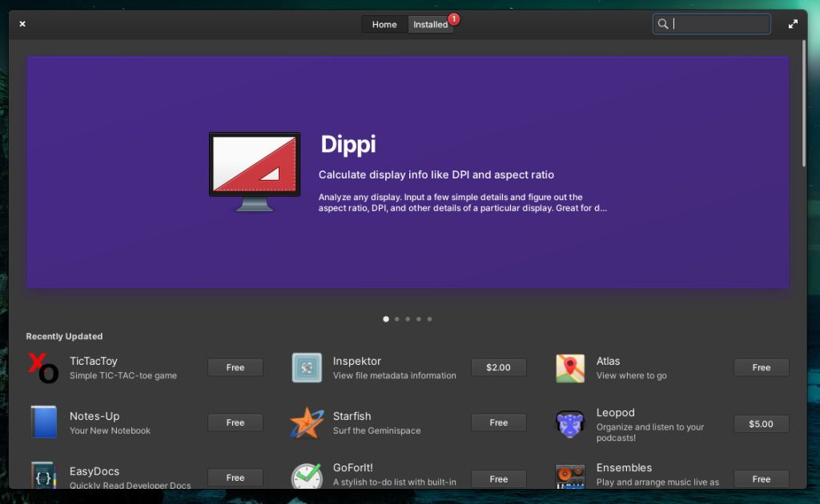
Task: Open the Starfish app icon
Action: tap(307, 422)
